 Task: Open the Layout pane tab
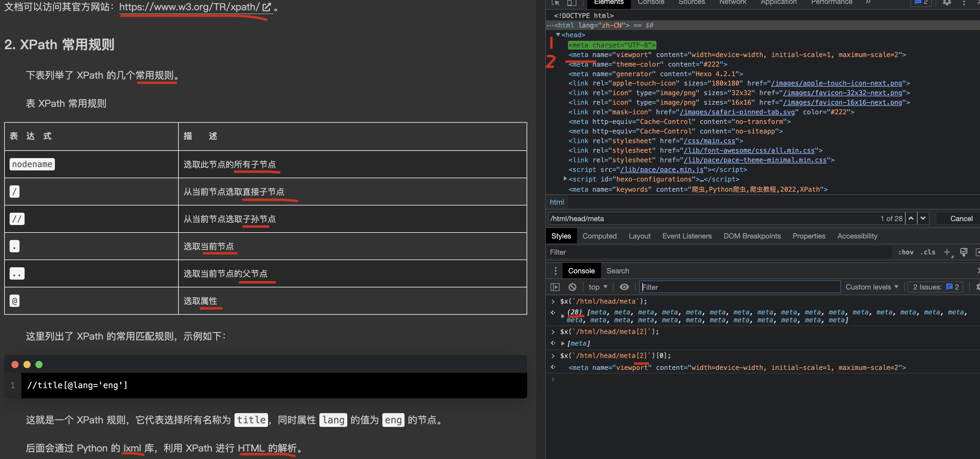pyautogui.click(x=639, y=236)
